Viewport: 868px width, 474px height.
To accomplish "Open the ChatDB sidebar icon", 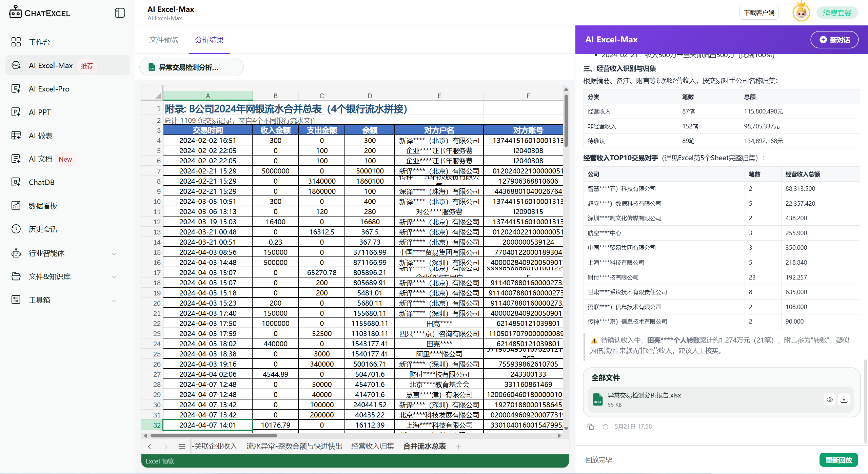I will 16,182.
